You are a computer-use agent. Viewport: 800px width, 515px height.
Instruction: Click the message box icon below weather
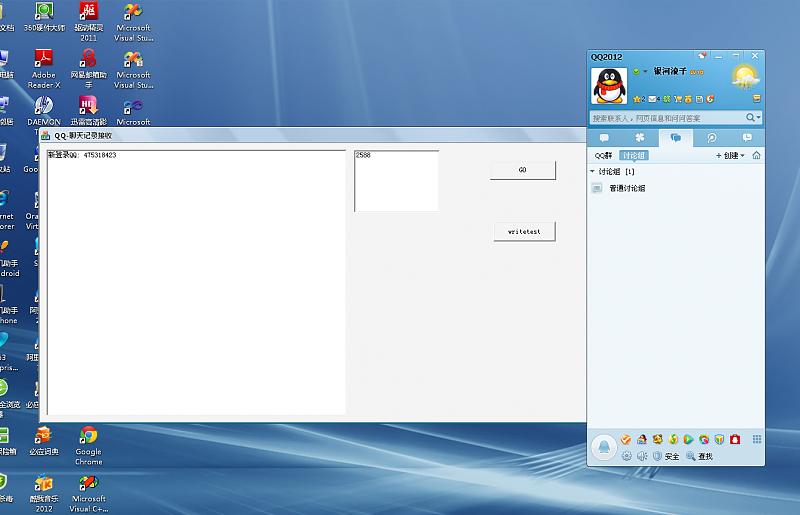point(757,98)
